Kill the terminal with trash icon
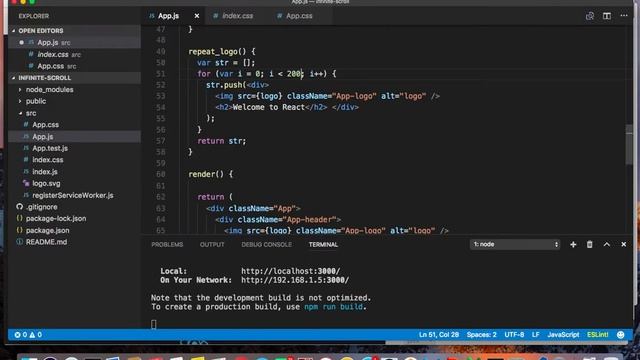Viewport: 640px width, 360px height. pyautogui.click(x=589, y=244)
